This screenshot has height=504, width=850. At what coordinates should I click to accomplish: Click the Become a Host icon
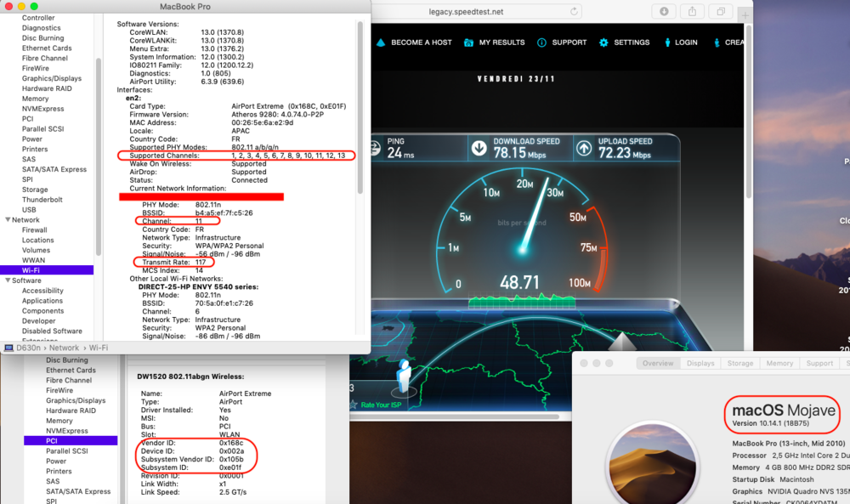[380, 42]
